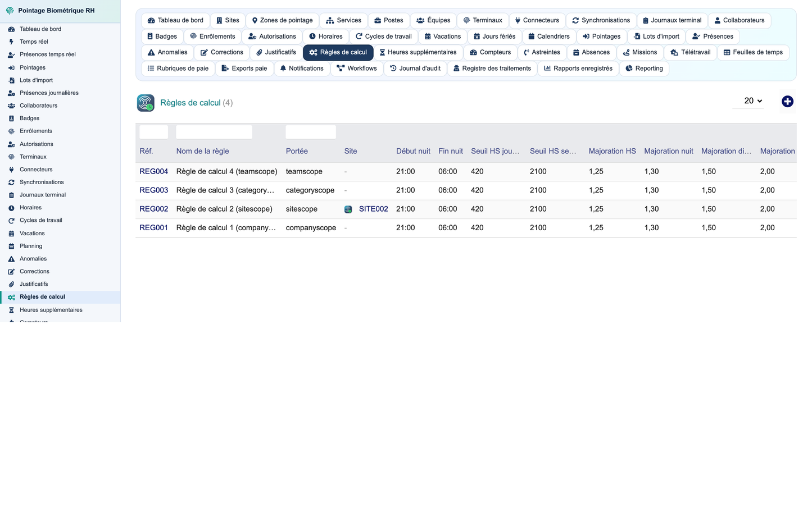This screenshot has width=812, height=507.
Task: Open the Workflows tab
Action: pyautogui.click(x=357, y=68)
